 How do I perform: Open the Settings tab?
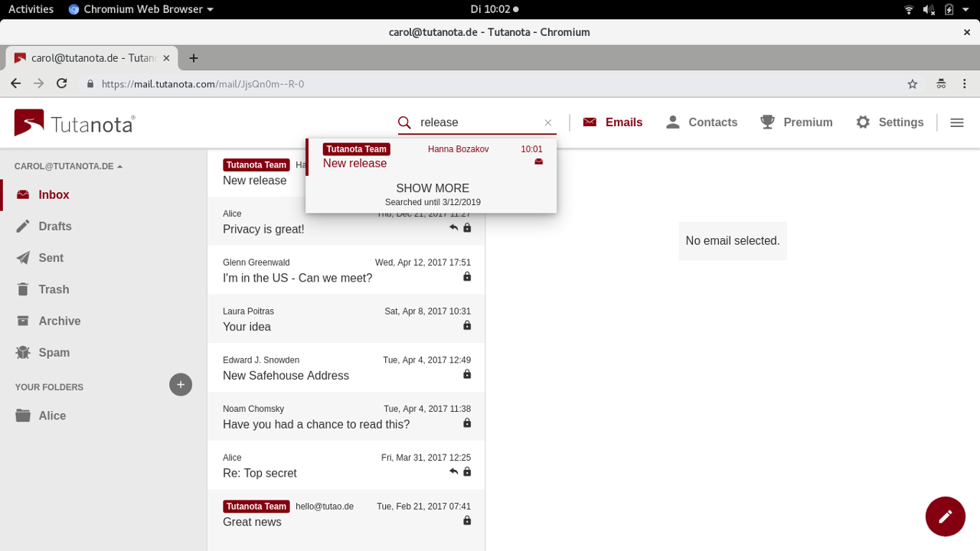(890, 122)
